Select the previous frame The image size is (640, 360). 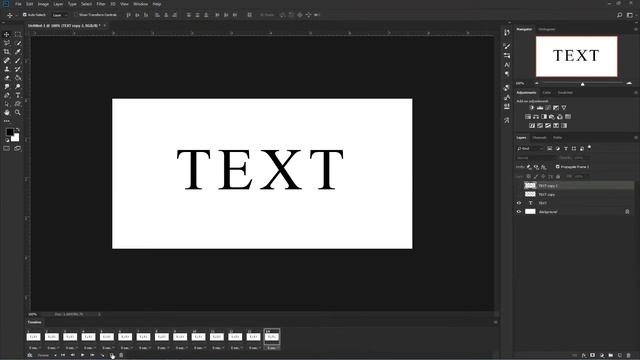click(x=73, y=356)
